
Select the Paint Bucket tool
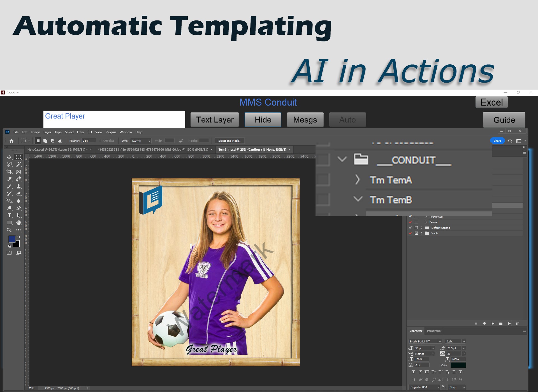(x=9, y=201)
